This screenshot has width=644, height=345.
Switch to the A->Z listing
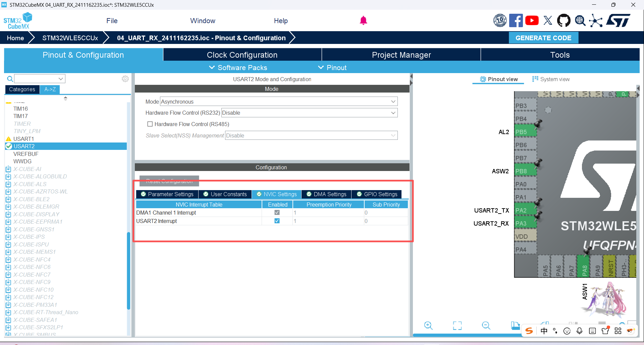(50, 89)
